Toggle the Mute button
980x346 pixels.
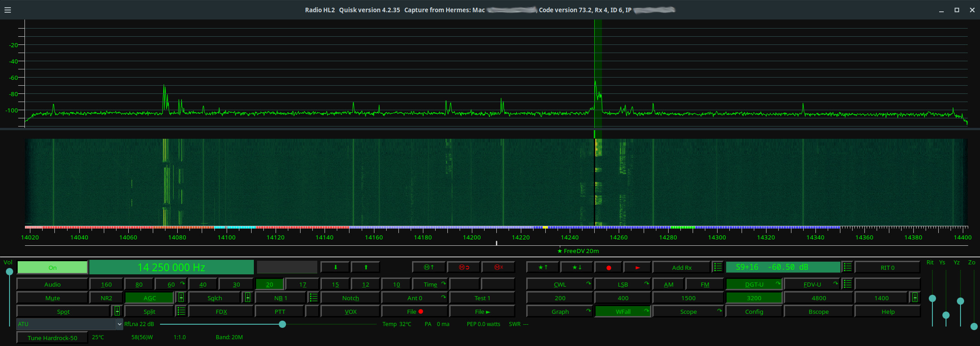(x=53, y=298)
